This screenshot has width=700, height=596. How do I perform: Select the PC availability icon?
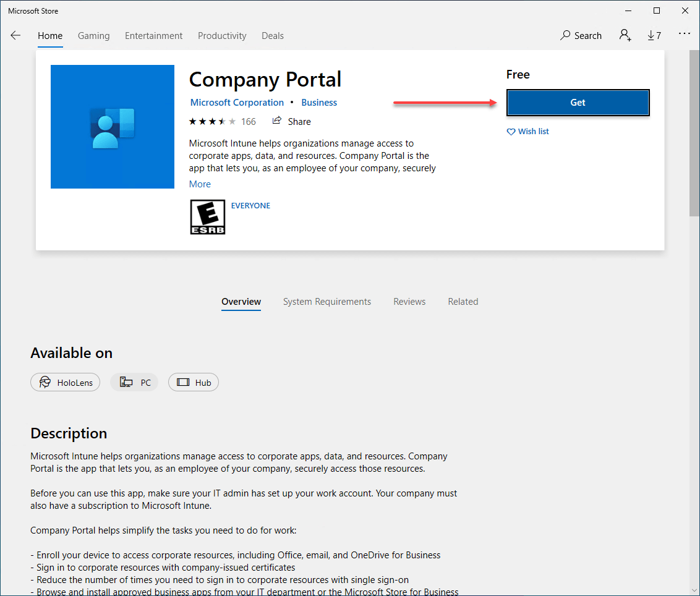[x=134, y=382]
